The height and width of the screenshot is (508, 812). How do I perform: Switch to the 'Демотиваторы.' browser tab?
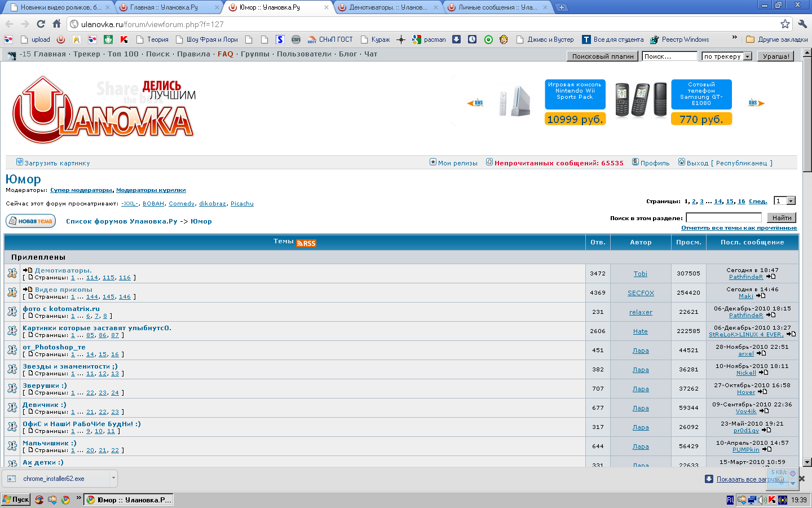click(x=388, y=7)
